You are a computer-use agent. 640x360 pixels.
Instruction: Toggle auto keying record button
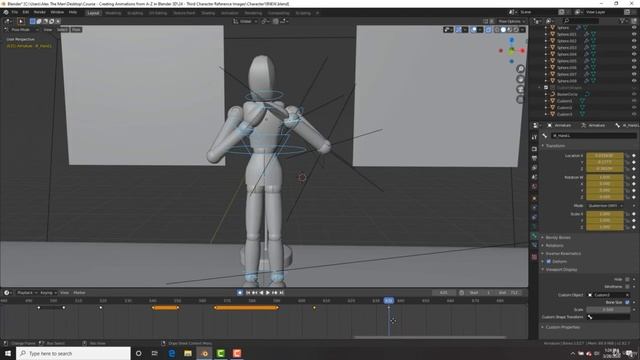(x=240, y=293)
